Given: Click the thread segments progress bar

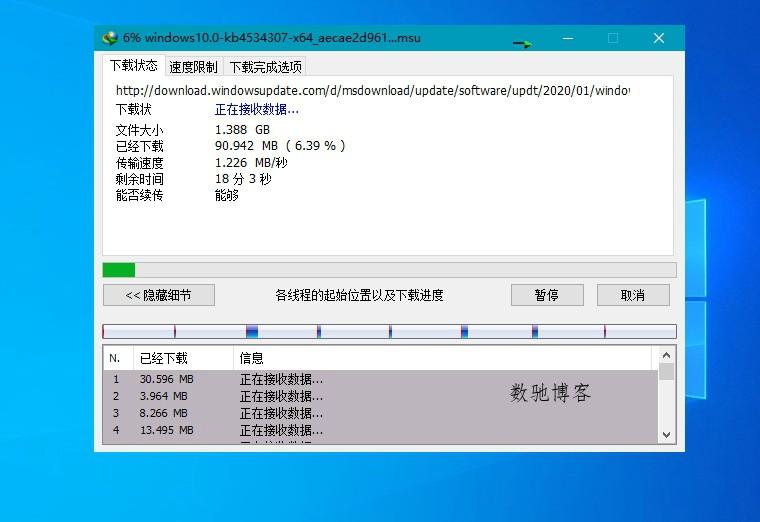Looking at the screenshot, I should (389, 332).
